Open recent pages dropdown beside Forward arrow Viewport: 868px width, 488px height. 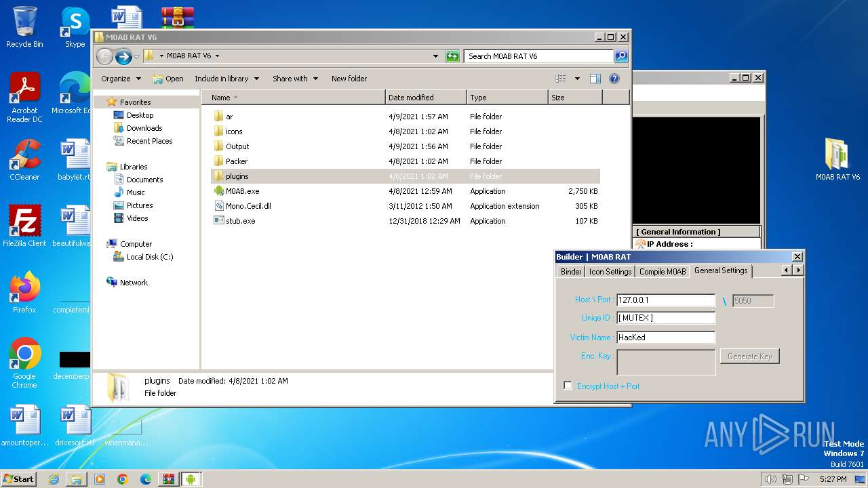coord(136,56)
